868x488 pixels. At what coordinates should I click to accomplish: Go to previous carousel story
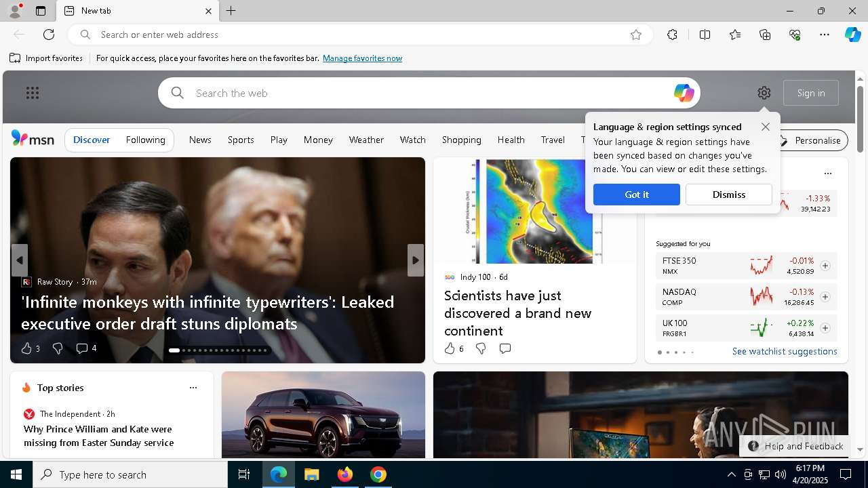[x=20, y=260]
